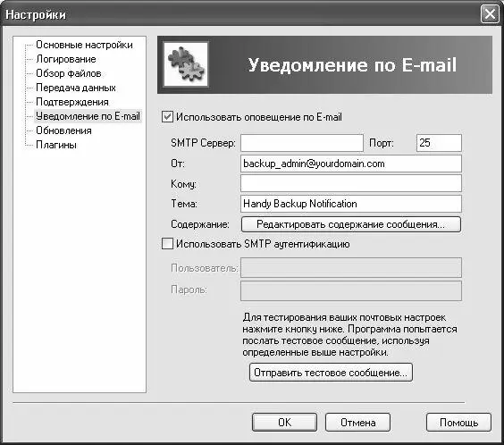Click the Тема field Handy Backup Notification

coord(351,204)
